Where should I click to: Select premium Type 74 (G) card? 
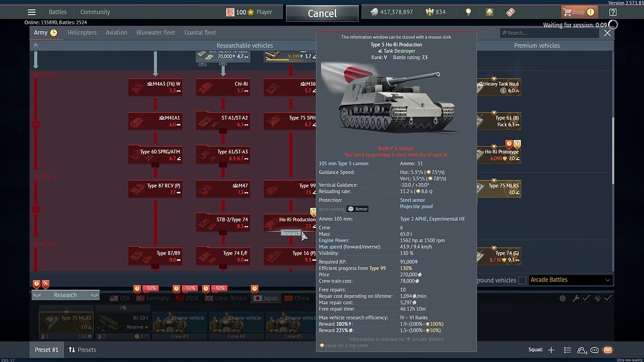499,256
